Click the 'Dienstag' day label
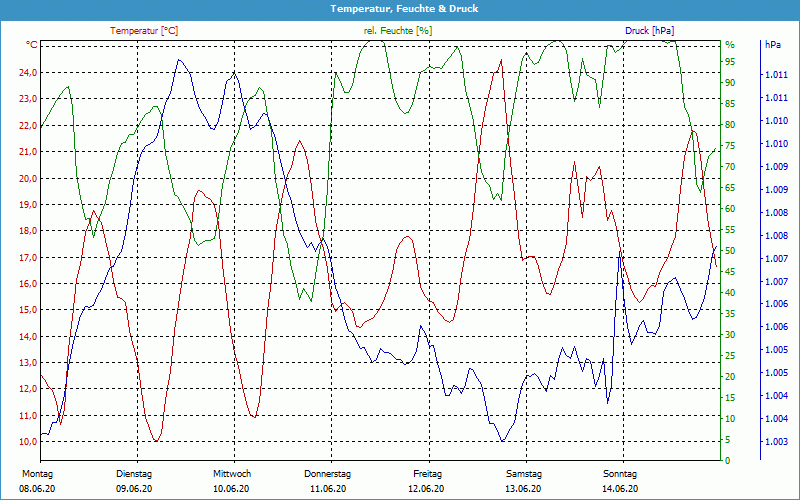 point(134,474)
